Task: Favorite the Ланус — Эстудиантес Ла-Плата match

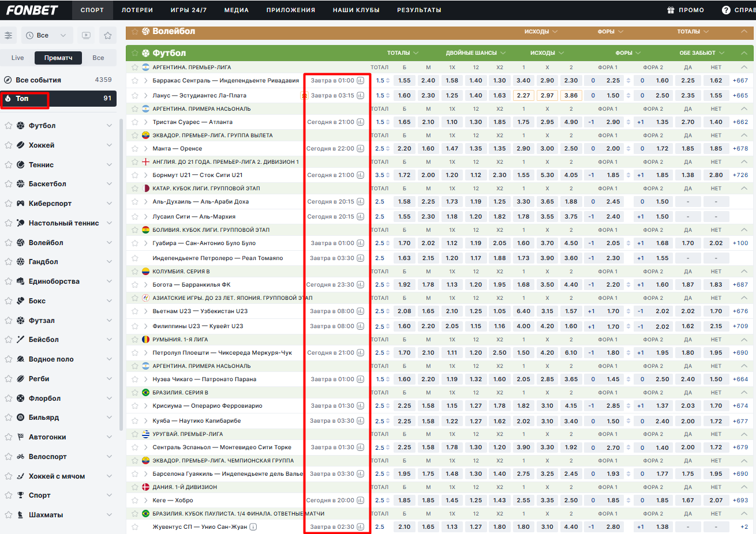Action: pos(134,96)
